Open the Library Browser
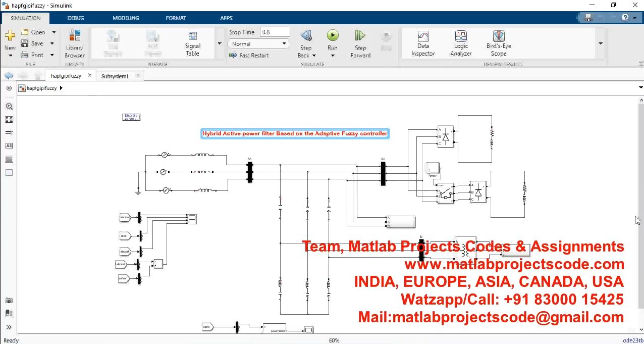Image resolution: width=644 pixels, height=344 pixels. [75, 44]
